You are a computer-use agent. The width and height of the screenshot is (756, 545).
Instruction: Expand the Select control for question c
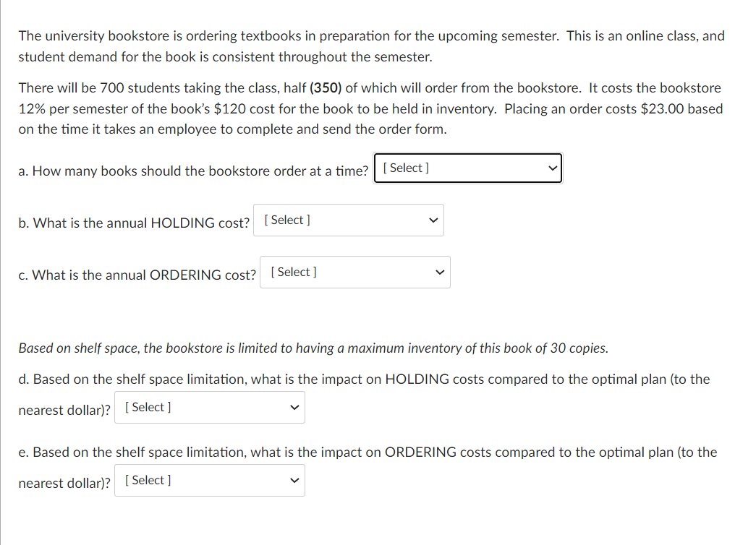click(354, 272)
